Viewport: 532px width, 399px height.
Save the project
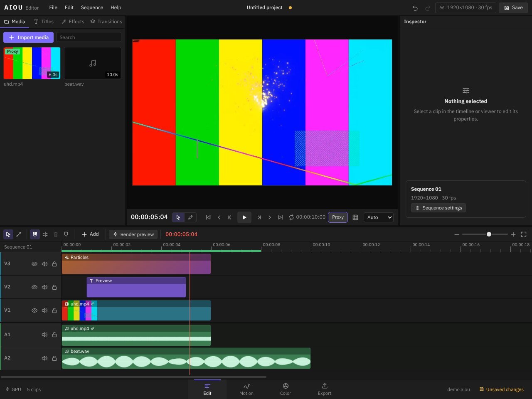coord(513,7)
